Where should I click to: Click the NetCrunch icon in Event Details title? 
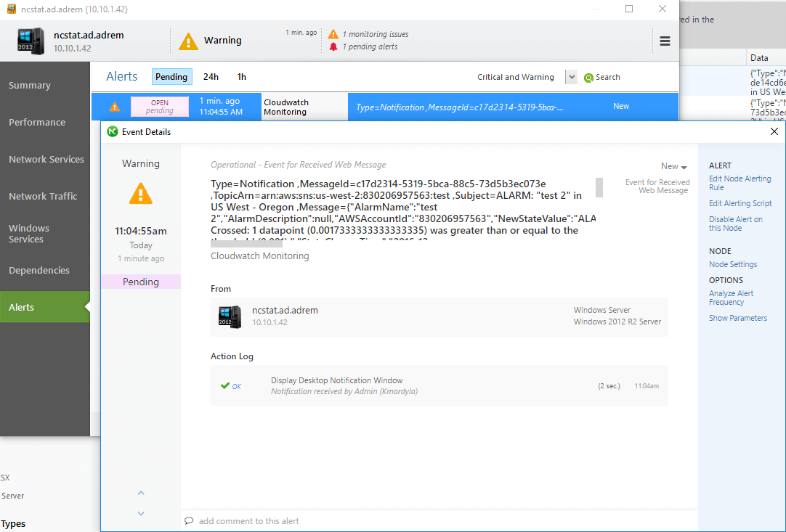click(x=112, y=131)
